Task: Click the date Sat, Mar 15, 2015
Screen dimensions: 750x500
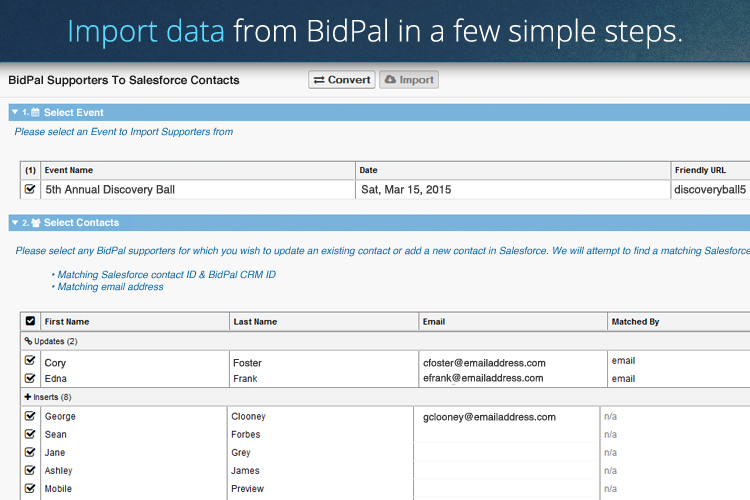Action: pyautogui.click(x=406, y=189)
